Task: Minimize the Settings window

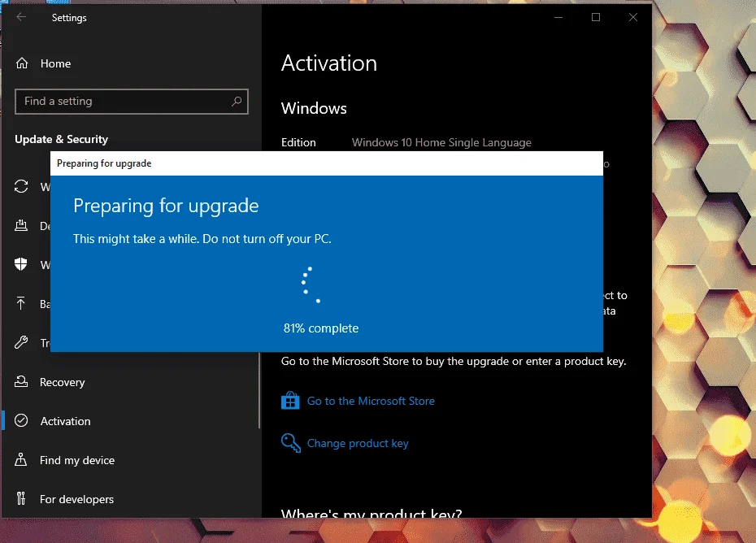Action: point(558,17)
